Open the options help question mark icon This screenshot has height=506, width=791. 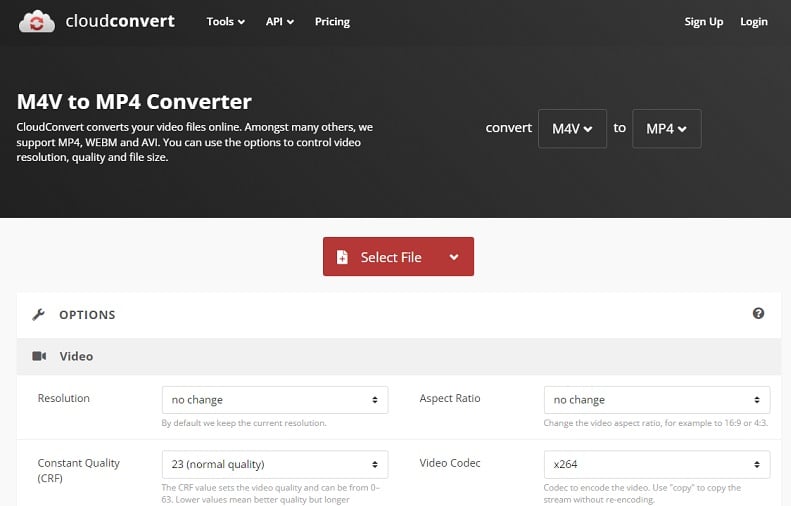[x=758, y=313]
